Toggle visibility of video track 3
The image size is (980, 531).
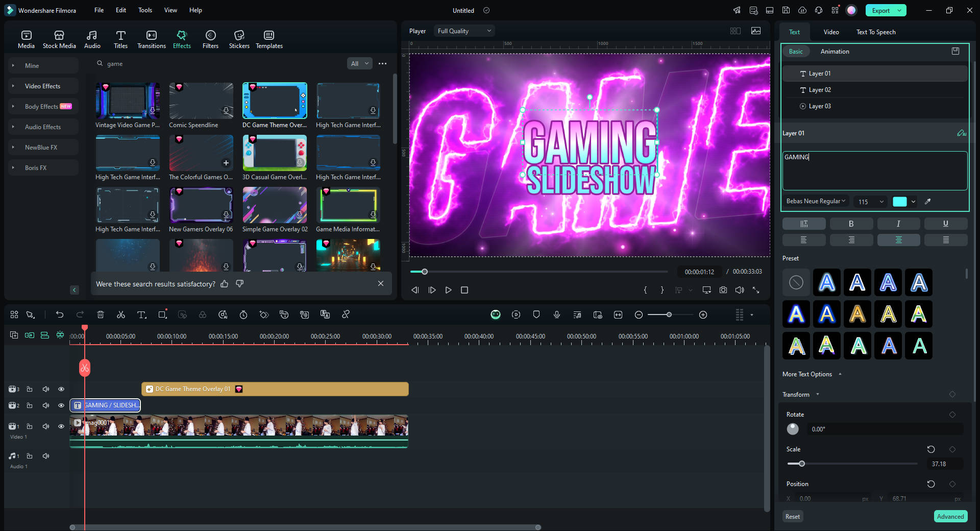click(x=61, y=389)
